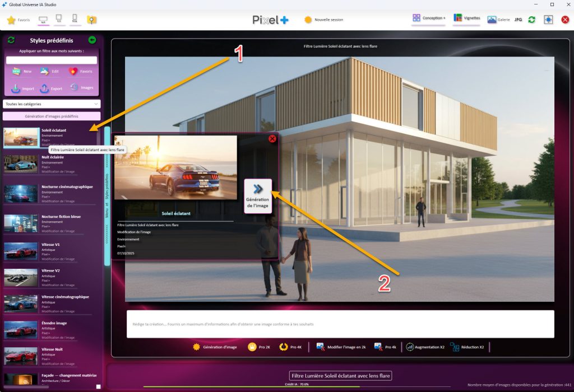The image size is (574, 392).
Task: Select the 9:16 portrait aspect ratio
Action: 75,20
